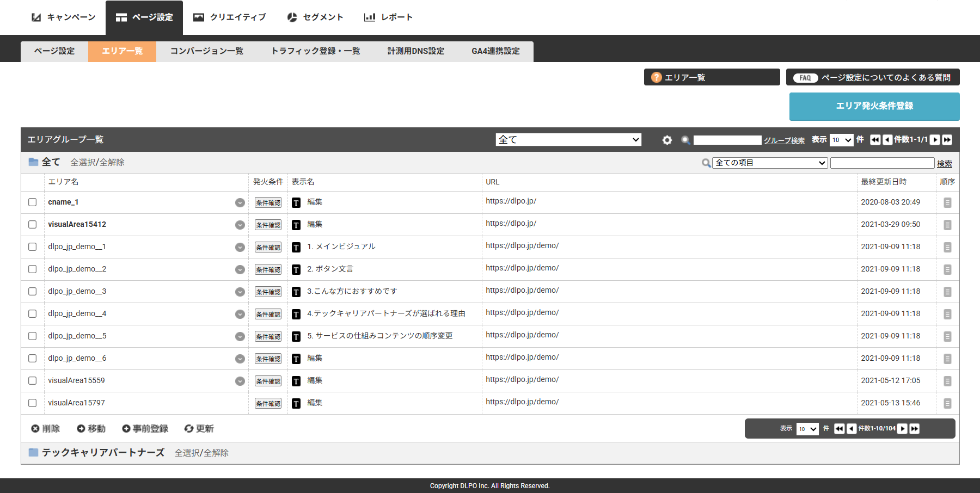Click the エリア発火条件登録 button
This screenshot has height=493, width=980.
point(874,106)
